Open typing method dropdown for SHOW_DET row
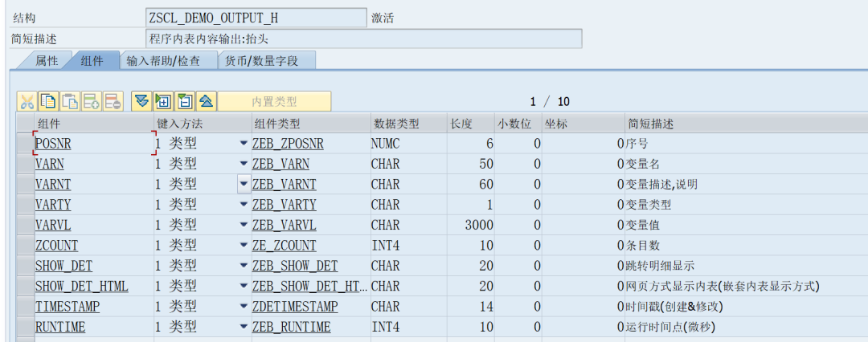868x342 pixels. coord(244,266)
